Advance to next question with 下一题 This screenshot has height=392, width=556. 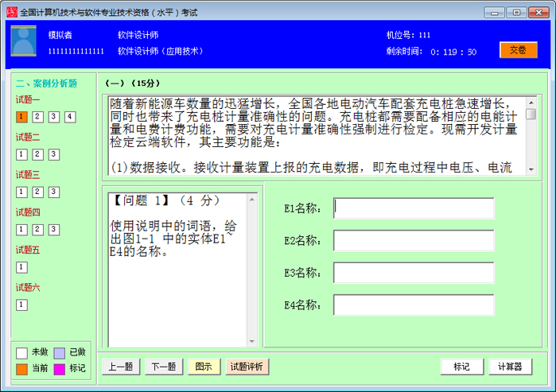(163, 367)
